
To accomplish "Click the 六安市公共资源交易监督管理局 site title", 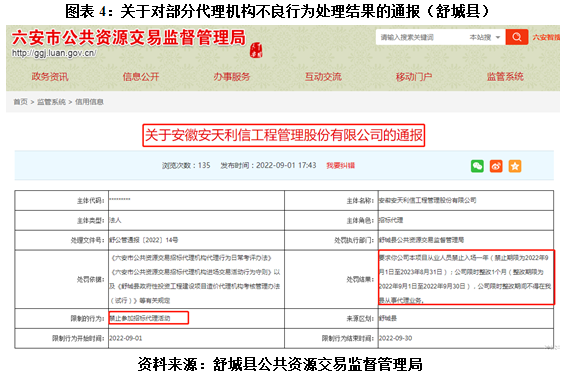I will [x=129, y=38].
